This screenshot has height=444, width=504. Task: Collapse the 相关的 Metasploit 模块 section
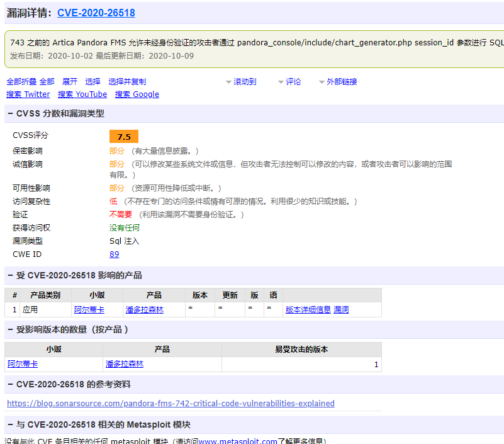point(10,424)
